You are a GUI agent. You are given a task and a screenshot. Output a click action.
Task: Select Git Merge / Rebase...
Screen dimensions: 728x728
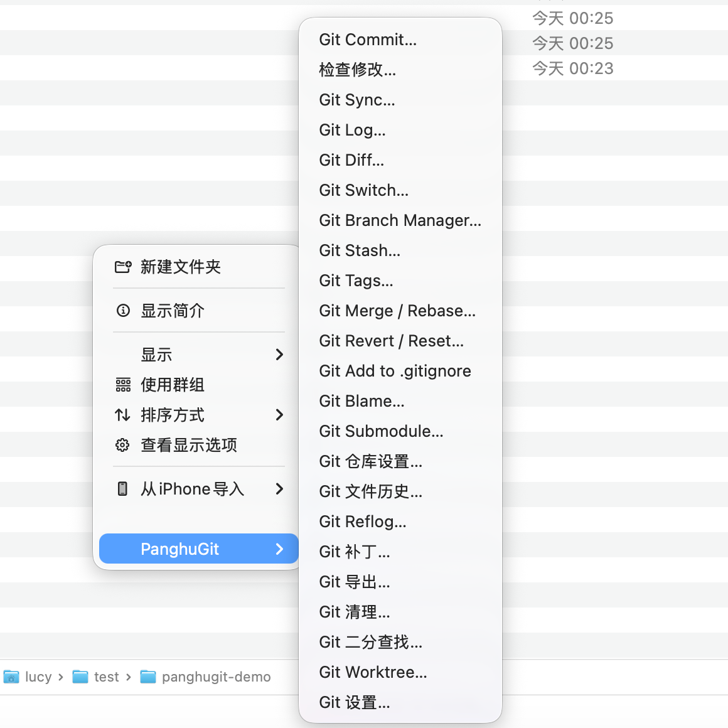(x=400, y=311)
